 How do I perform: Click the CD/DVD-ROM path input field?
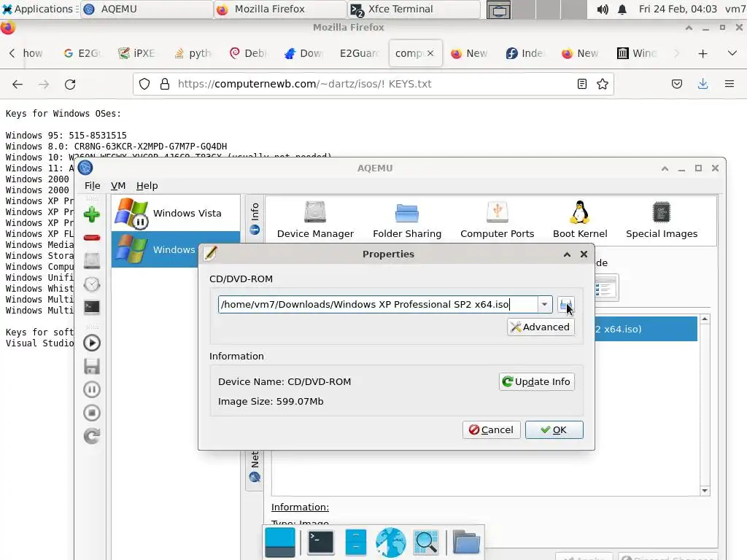[x=378, y=304]
